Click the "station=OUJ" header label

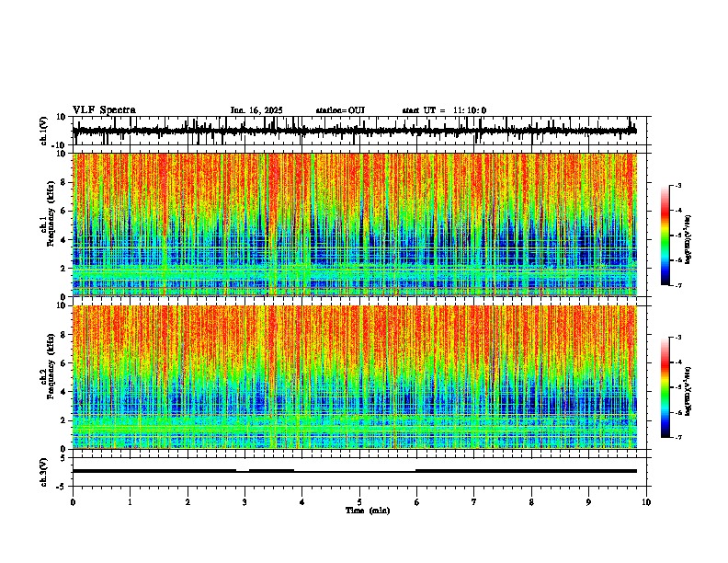tap(340, 110)
